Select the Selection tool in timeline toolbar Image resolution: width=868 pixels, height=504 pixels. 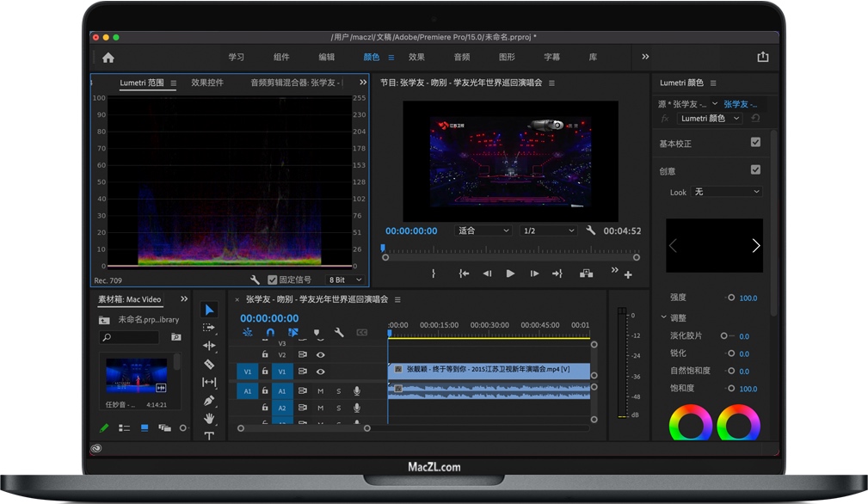pyautogui.click(x=209, y=310)
